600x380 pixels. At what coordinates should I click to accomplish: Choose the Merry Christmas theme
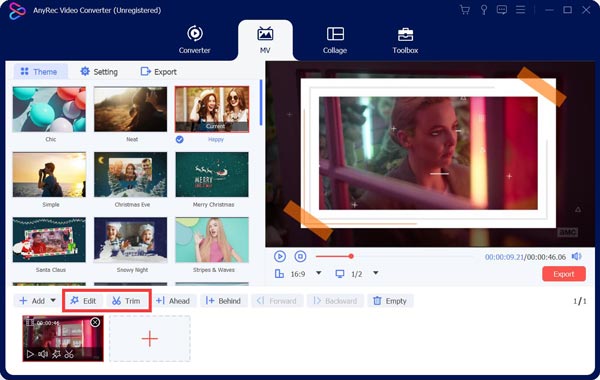click(212, 175)
